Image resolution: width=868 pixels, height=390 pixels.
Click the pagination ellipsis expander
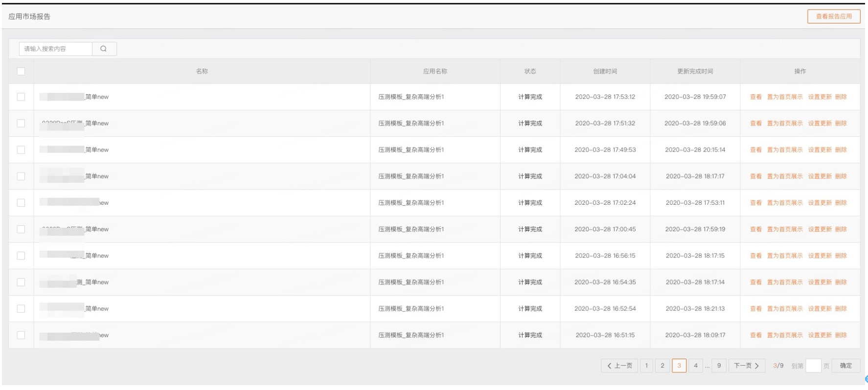point(708,366)
